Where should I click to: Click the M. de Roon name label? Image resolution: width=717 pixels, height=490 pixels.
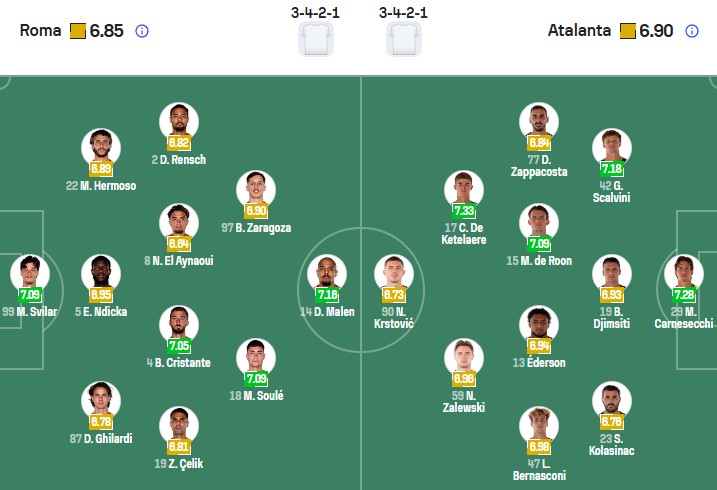[539, 261]
